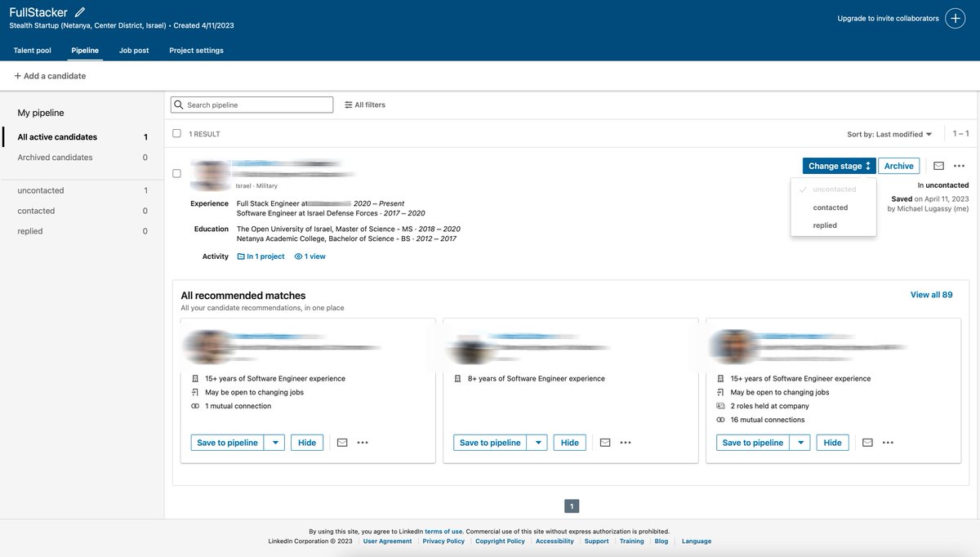Expand Save to pipeline arrow on first card

click(275, 443)
